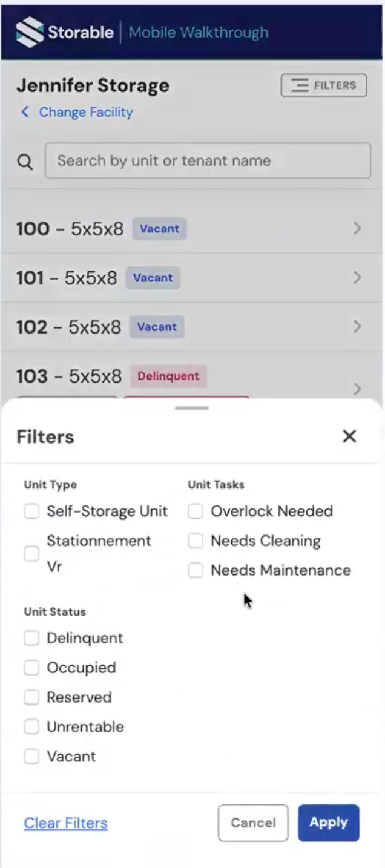Click the Storable logo icon
The width and height of the screenshot is (385, 868).
[x=30, y=32]
